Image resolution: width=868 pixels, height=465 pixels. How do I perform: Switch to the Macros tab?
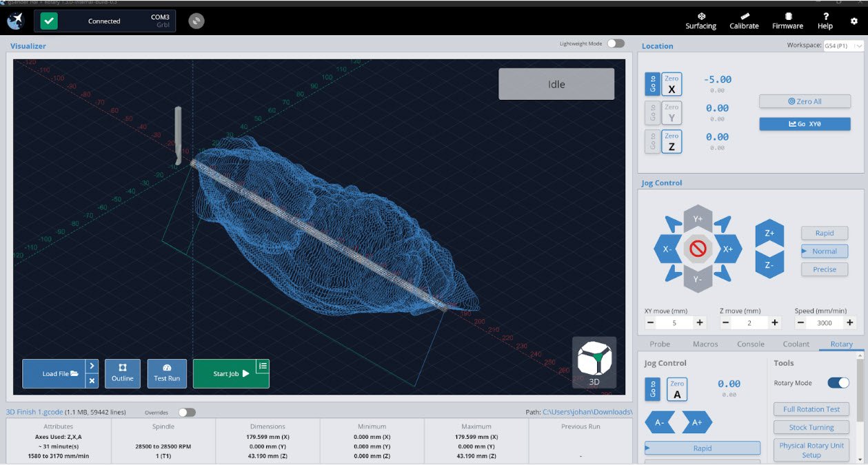[705, 344]
